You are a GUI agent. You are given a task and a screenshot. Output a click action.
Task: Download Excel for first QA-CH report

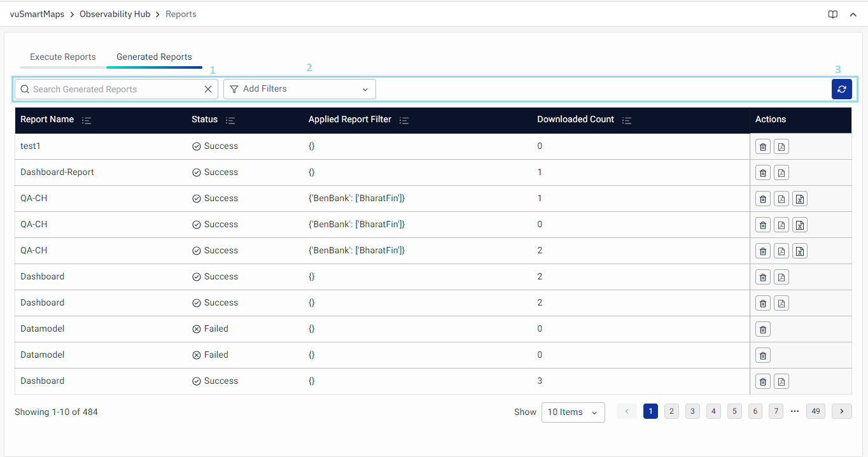point(801,199)
